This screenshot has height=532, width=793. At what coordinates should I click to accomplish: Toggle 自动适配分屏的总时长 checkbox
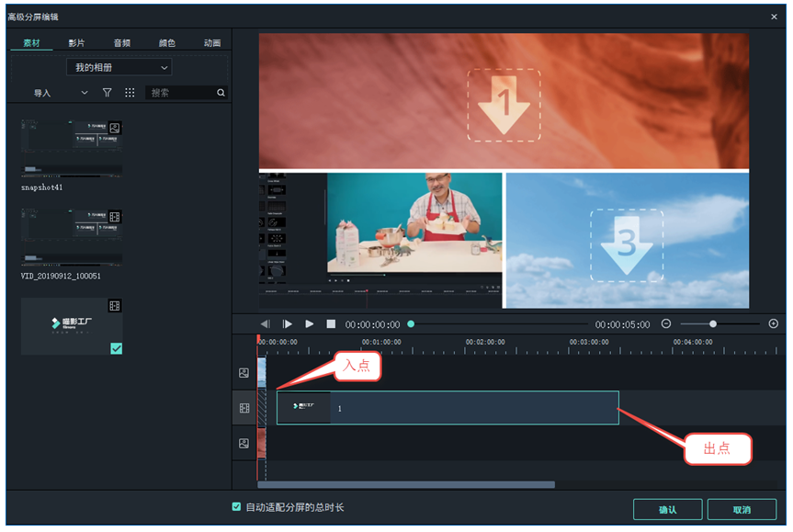coord(236,506)
